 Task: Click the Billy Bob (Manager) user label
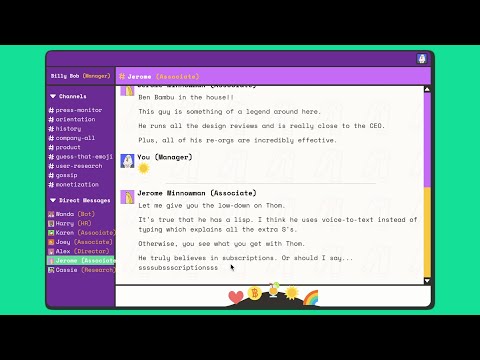pyautogui.click(x=80, y=76)
